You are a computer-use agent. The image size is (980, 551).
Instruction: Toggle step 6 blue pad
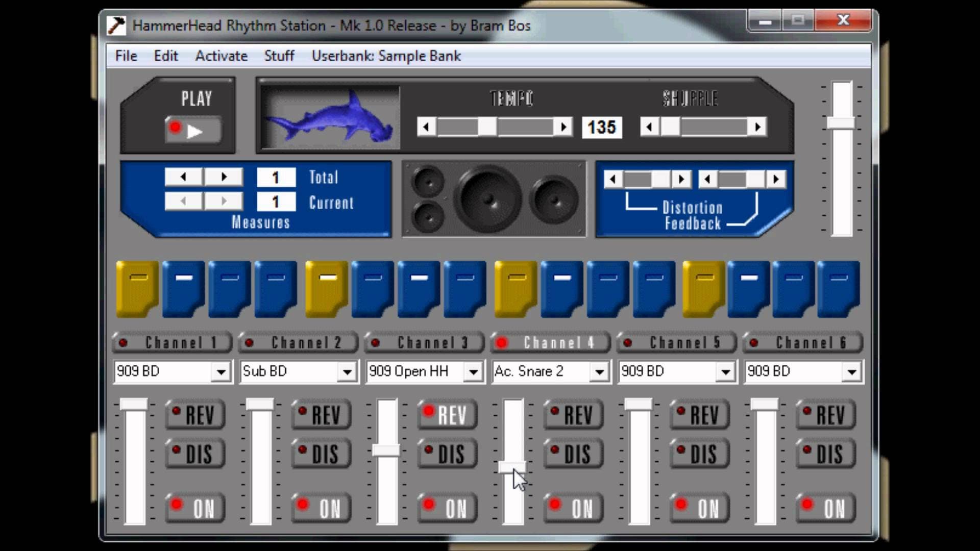coord(373,289)
